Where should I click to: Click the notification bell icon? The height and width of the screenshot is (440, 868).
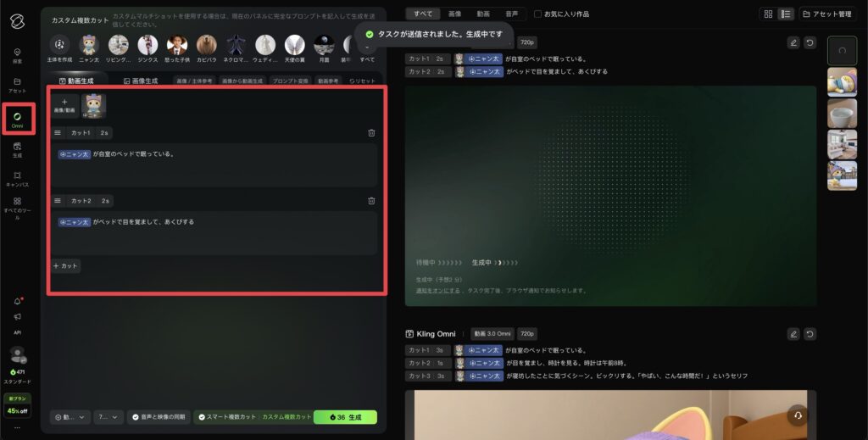tap(18, 302)
